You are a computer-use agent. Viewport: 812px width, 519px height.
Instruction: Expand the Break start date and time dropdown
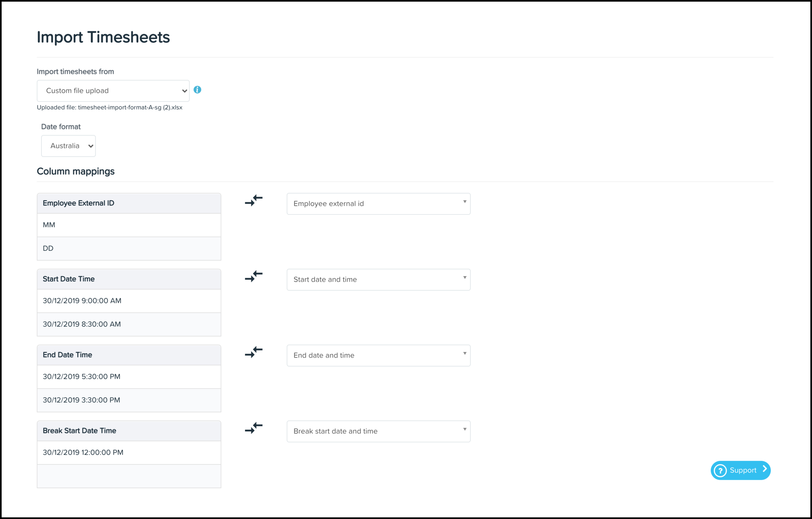point(378,431)
